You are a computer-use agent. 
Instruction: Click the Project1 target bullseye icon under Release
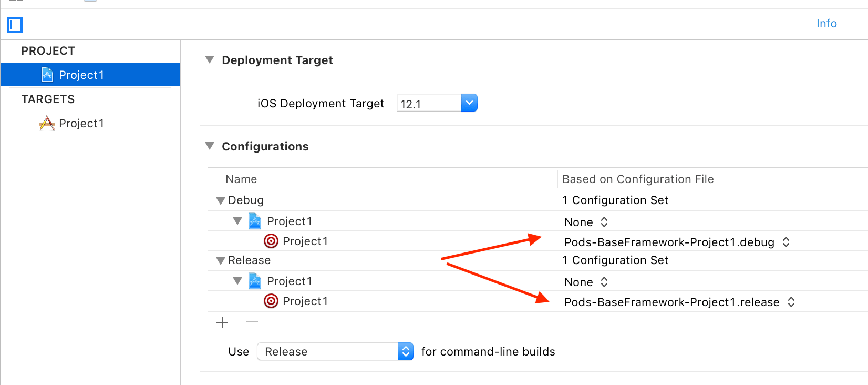271,301
